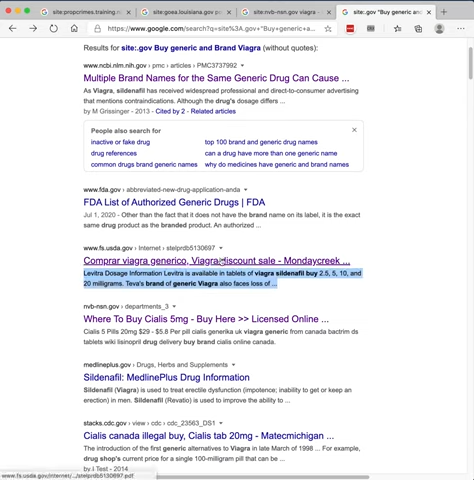Open the user profile avatar icon

(439, 29)
